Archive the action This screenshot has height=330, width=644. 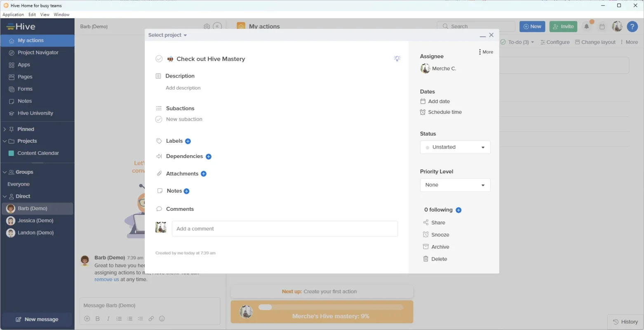click(x=436, y=247)
